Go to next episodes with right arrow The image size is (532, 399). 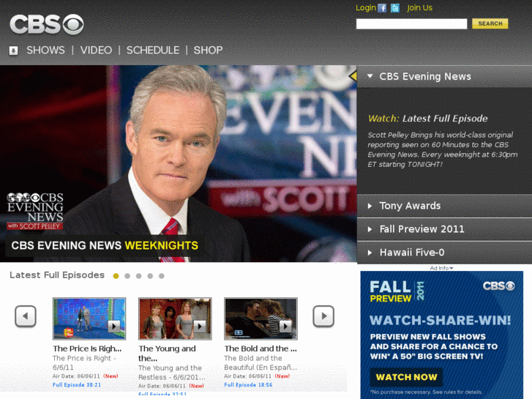click(x=323, y=316)
